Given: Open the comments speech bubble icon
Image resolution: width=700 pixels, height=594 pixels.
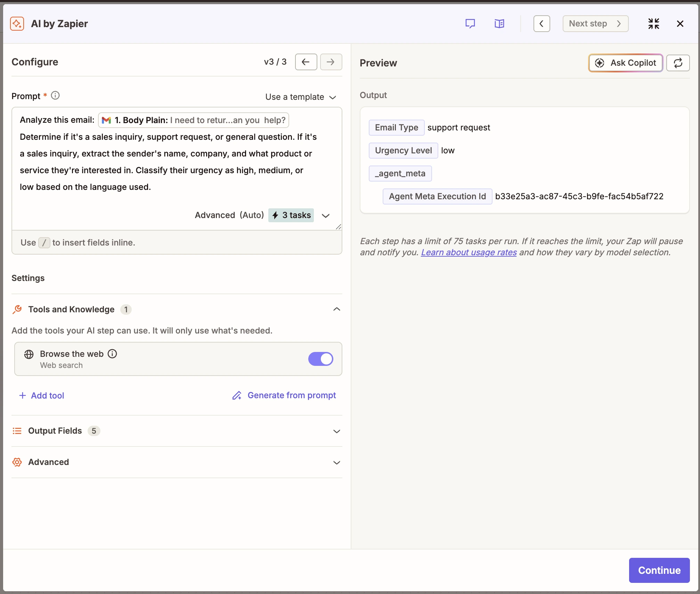Looking at the screenshot, I should [470, 24].
